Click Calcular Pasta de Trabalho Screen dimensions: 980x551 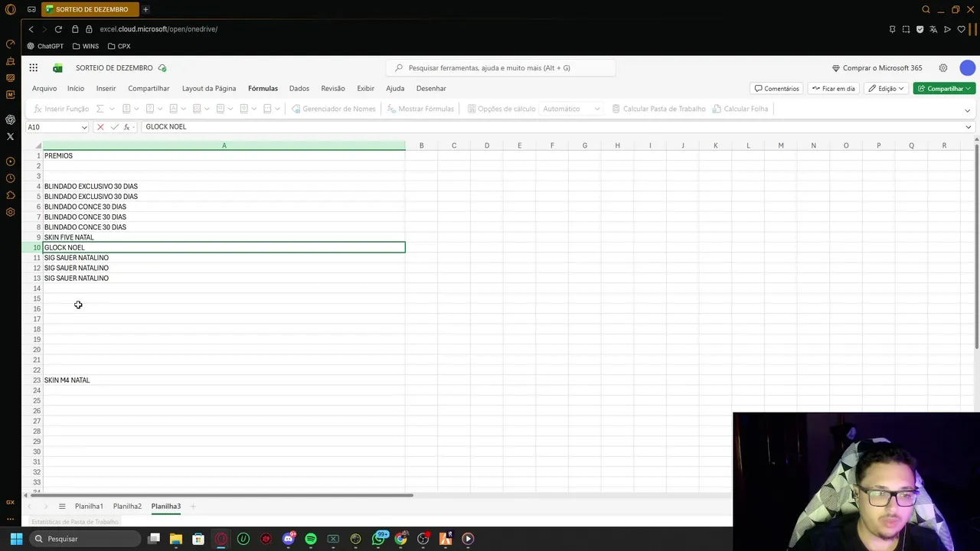point(658,109)
